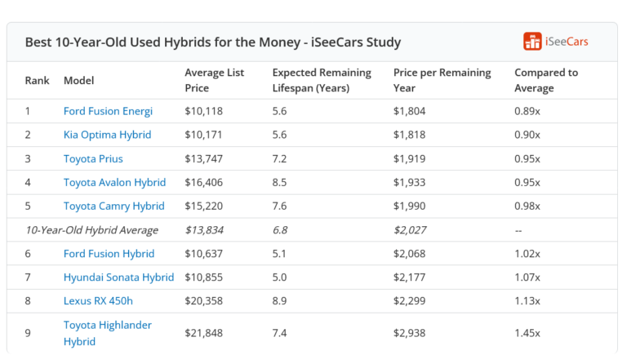Click the table title about Used Hybrids
Screen dimensions: 627x364
point(212,42)
